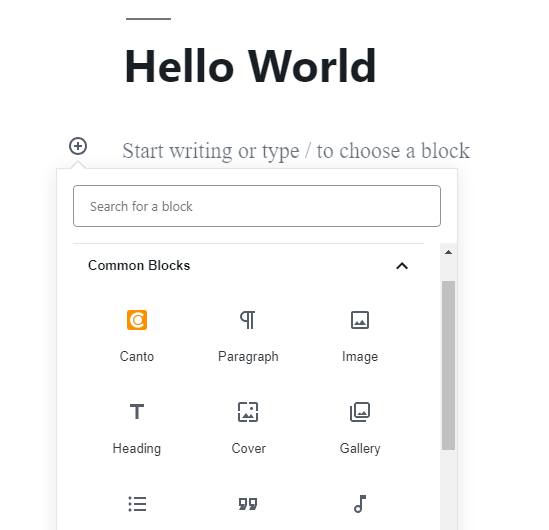
Task: Select the Gallery block icon
Action: coord(360,412)
